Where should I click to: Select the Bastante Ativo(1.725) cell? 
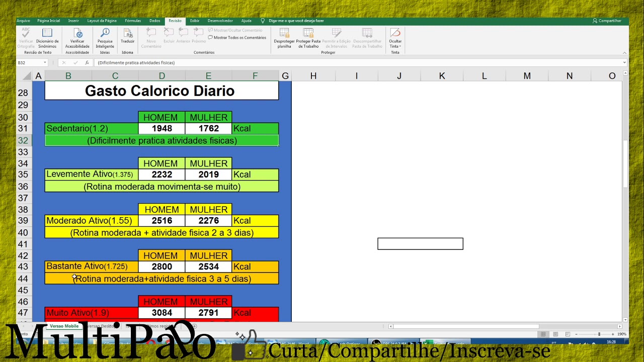tap(92, 266)
